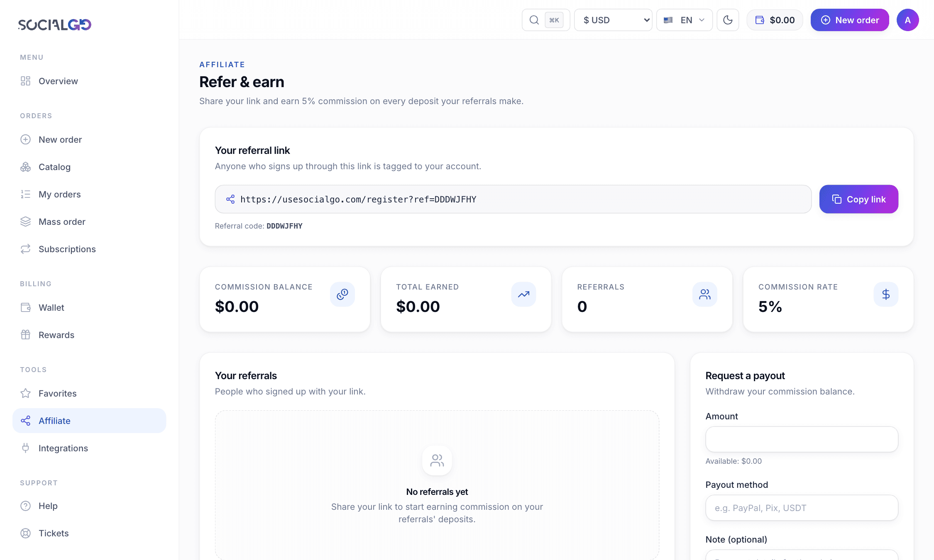Open sidebar New order link

pos(89,139)
